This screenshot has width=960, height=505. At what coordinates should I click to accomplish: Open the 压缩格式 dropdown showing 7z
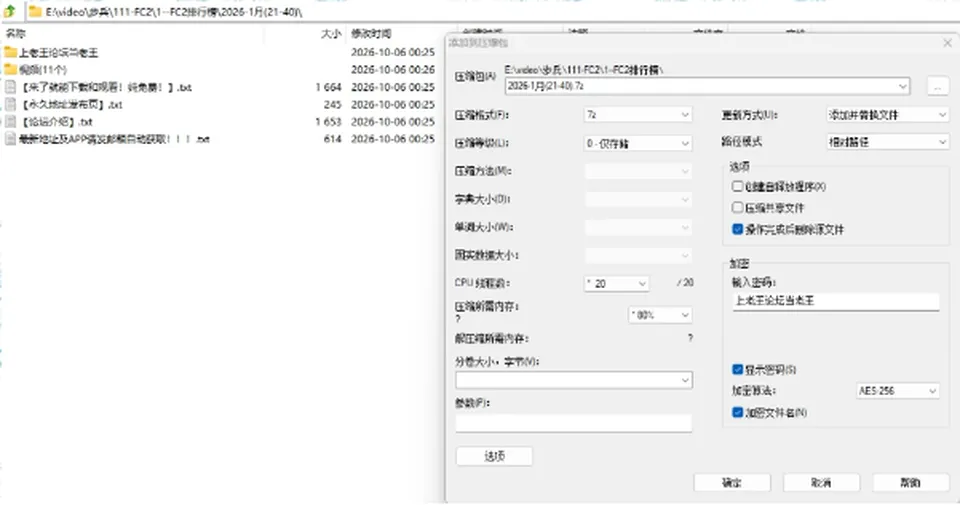638,114
